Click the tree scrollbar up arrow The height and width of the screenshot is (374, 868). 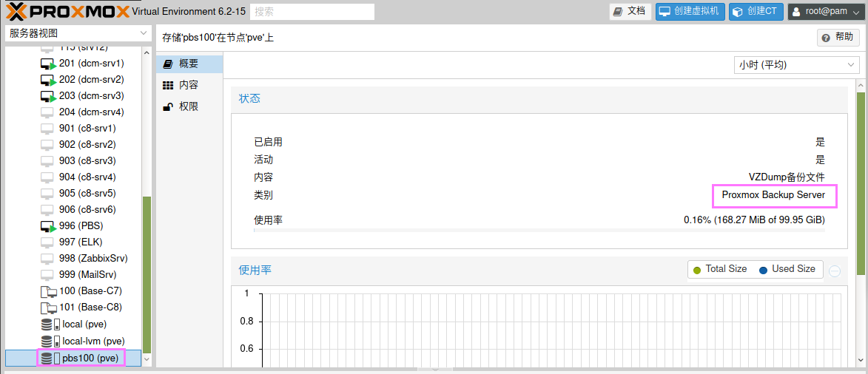point(147,53)
